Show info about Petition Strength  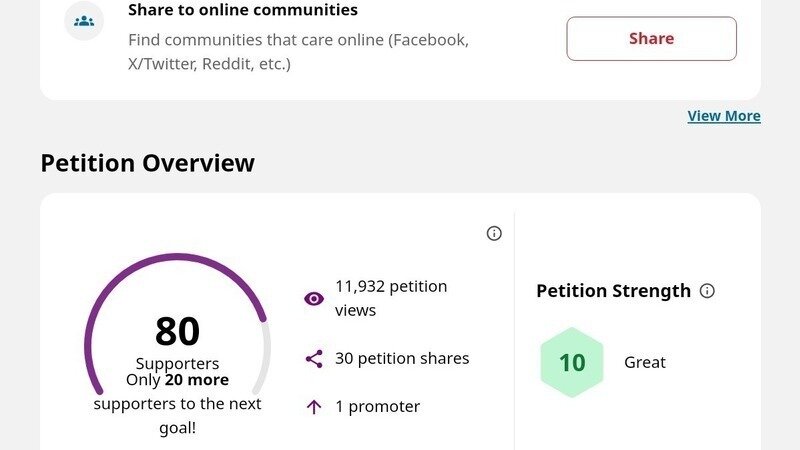coord(708,291)
